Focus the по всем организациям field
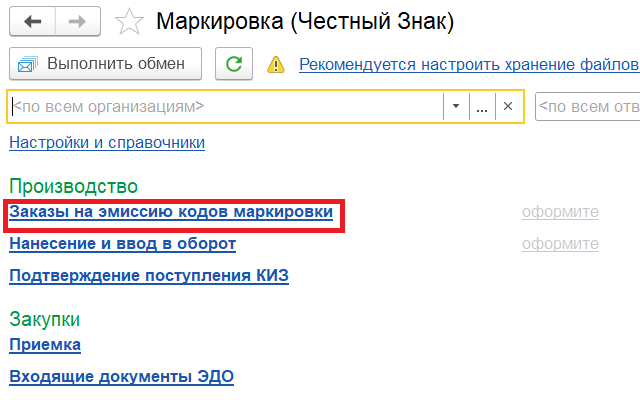 pos(227,107)
